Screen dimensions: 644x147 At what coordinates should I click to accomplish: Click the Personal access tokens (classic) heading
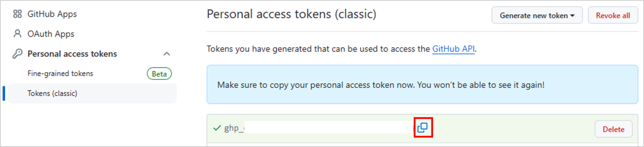click(291, 14)
